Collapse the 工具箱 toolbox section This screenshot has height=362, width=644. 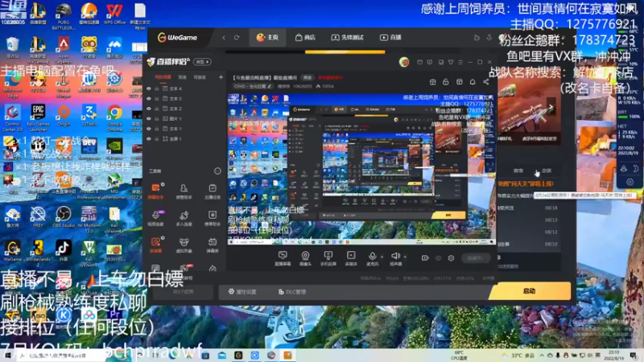coord(217,171)
